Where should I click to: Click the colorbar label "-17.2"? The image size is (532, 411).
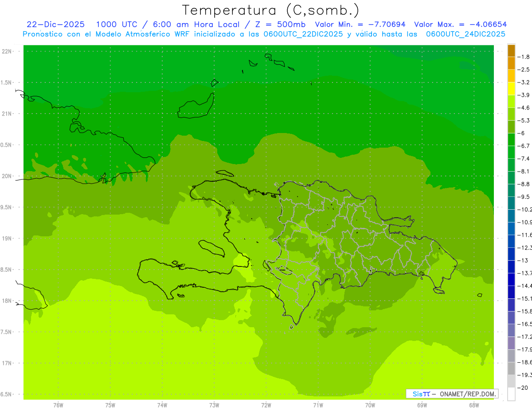(525, 337)
